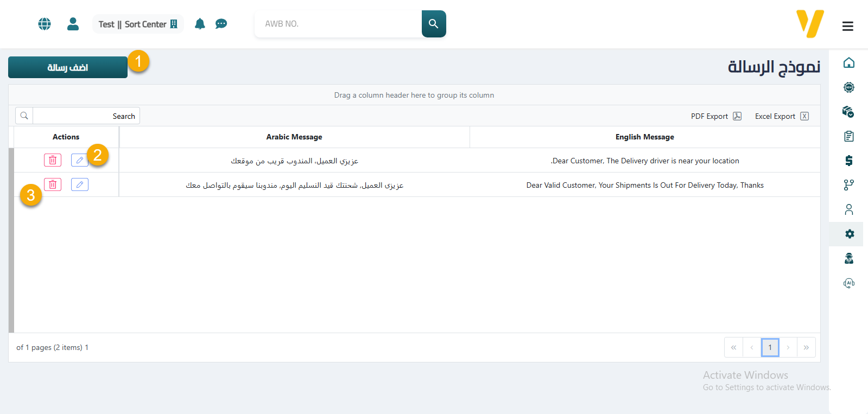
Task: Open the packages checked sidebar icon
Action: (848, 112)
